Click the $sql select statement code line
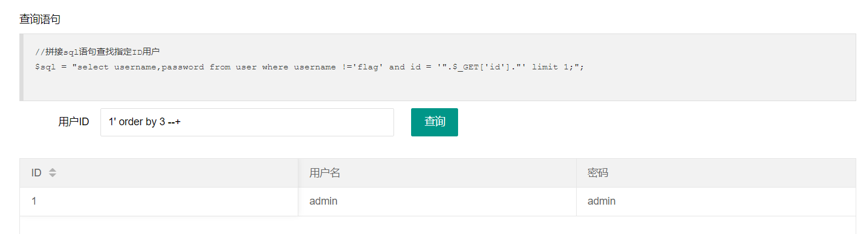Viewport: 868px width, 234px height. (x=309, y=67)
